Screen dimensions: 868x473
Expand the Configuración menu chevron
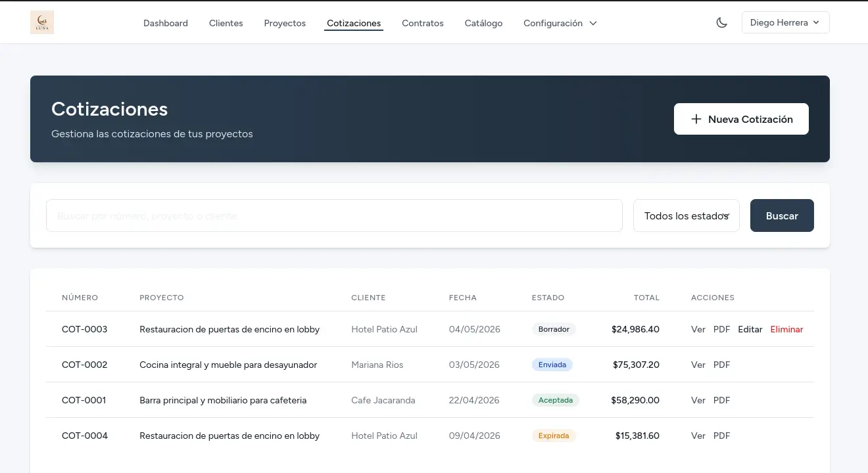coord(593,23)
